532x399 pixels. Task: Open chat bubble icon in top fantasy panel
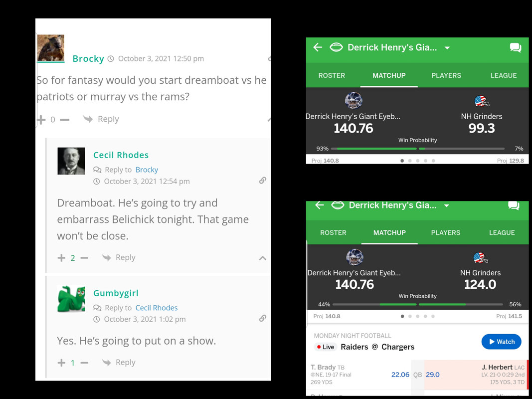[516, 47]
